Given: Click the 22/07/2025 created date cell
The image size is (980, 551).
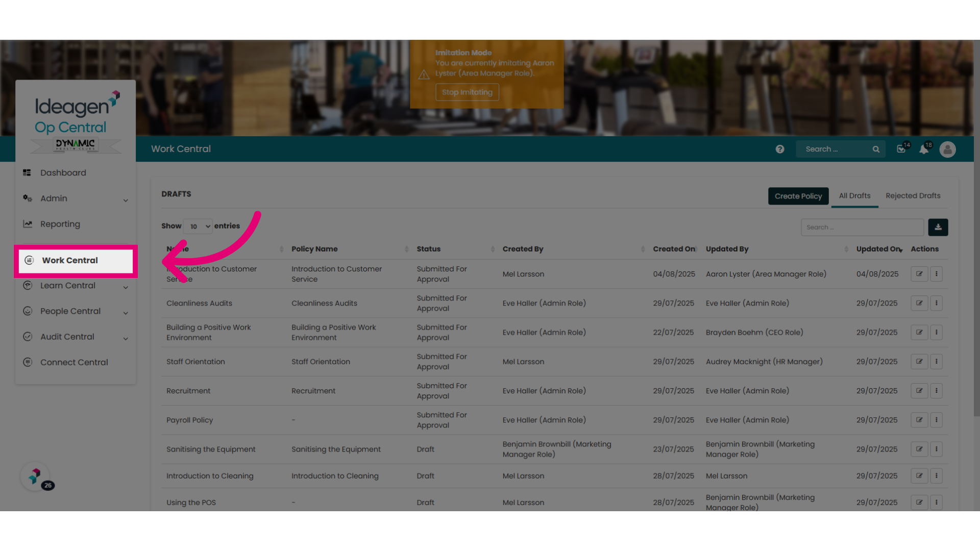Looking at the screenshot, I should coord(673,332).
